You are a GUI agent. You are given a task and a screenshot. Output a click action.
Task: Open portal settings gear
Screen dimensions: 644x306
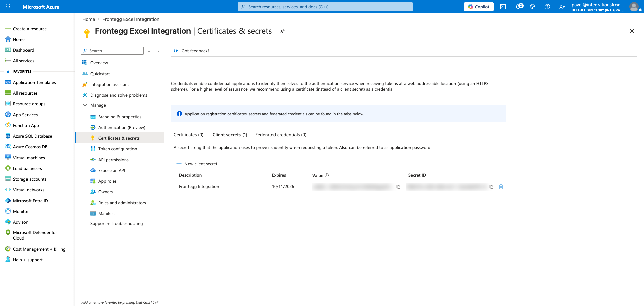pos(533,7)
